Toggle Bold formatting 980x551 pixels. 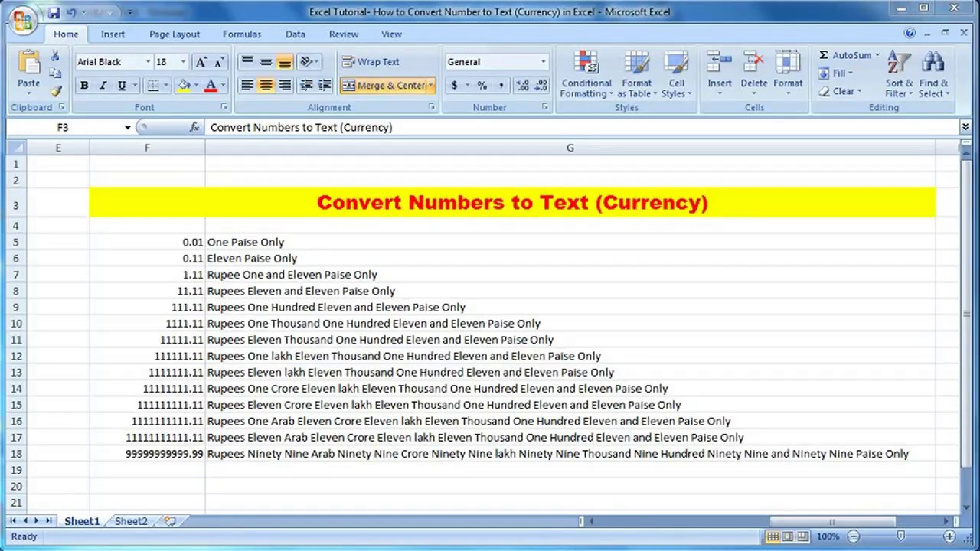point(84,86)
